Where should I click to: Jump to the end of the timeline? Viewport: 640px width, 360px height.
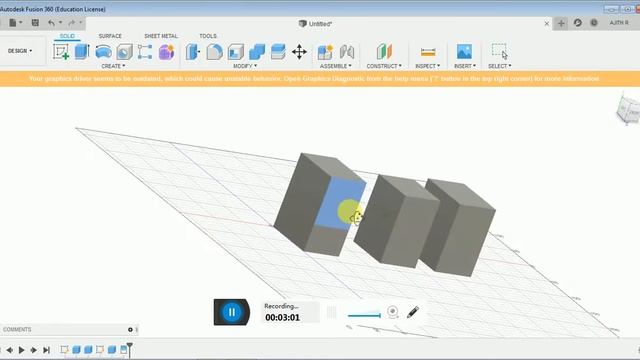pyautogui.click(x=47, y=350)
